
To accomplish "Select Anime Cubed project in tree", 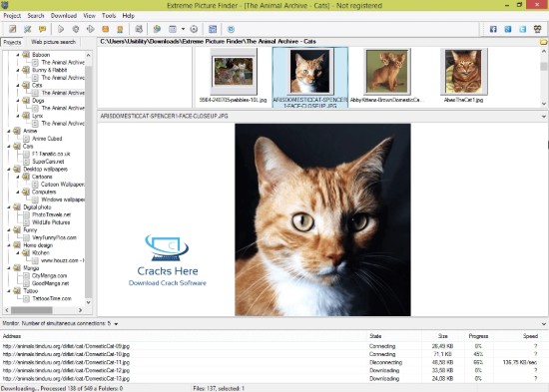I will click(47, 139).
